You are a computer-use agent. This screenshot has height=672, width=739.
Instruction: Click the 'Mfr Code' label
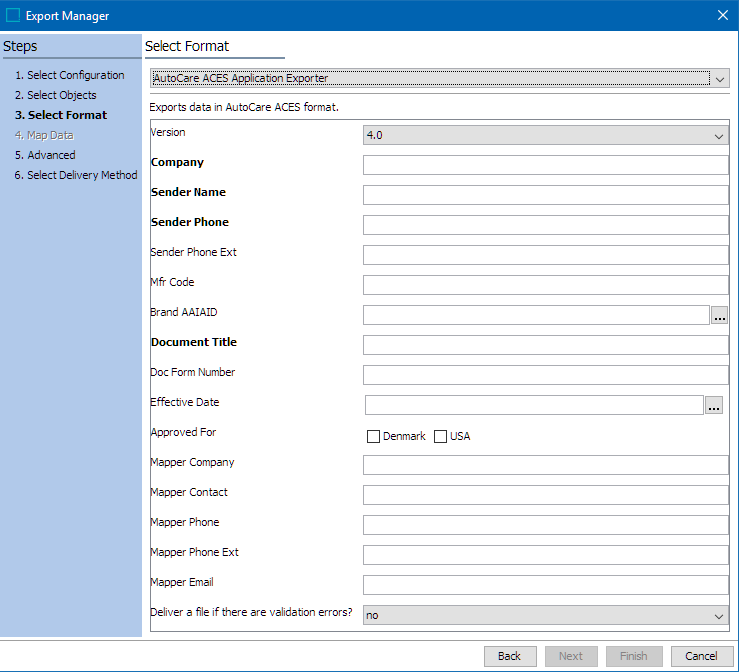(172, 282)
